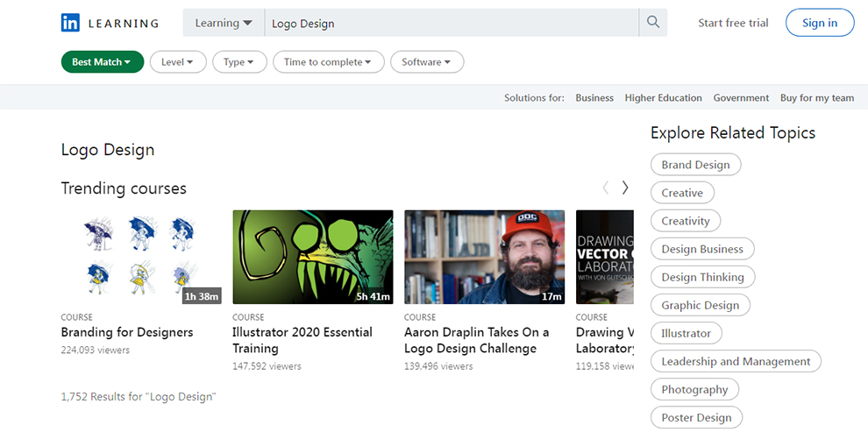
Task: Select the Photography topic
Action: (694, 389)
